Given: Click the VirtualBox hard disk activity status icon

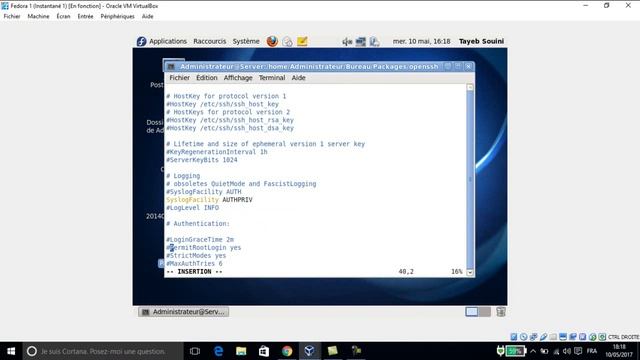Looking at the screenshot, I should tap(514, 337).
